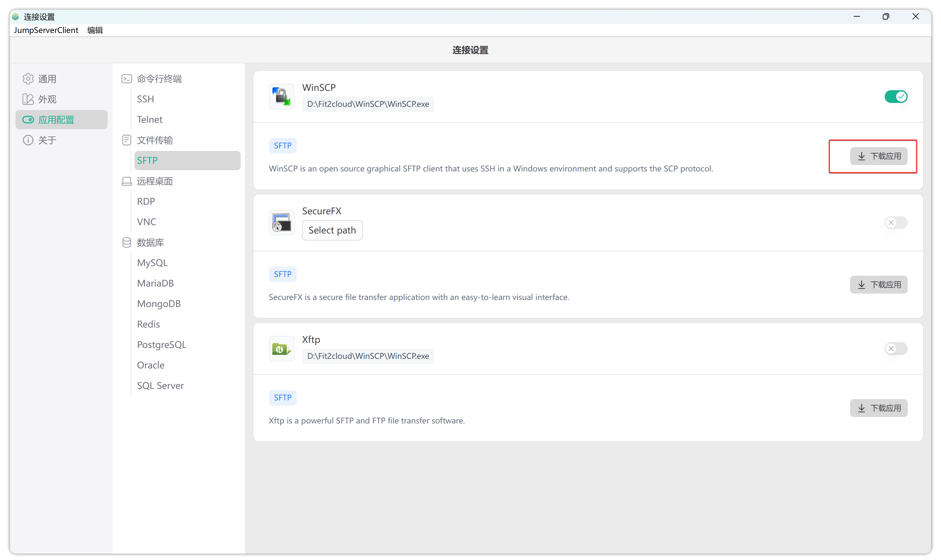
Task: Collapse the 文件传输 category
Action: 155,140
